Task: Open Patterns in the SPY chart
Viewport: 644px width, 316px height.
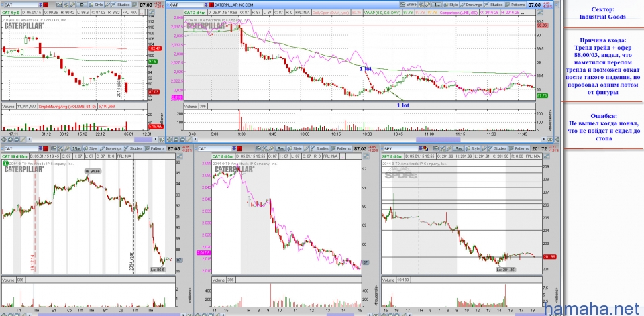Action: pyautogui.click(x=519, y=148)
